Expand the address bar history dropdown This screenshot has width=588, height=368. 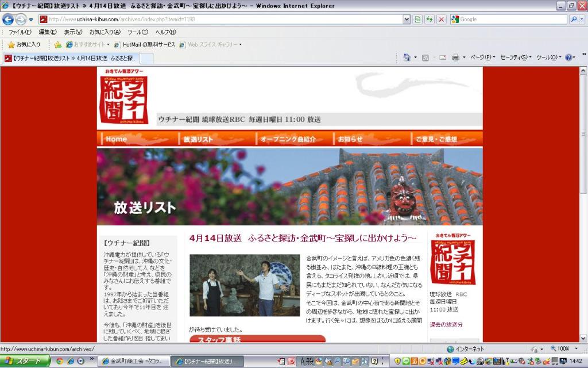(x=407, y=20)
